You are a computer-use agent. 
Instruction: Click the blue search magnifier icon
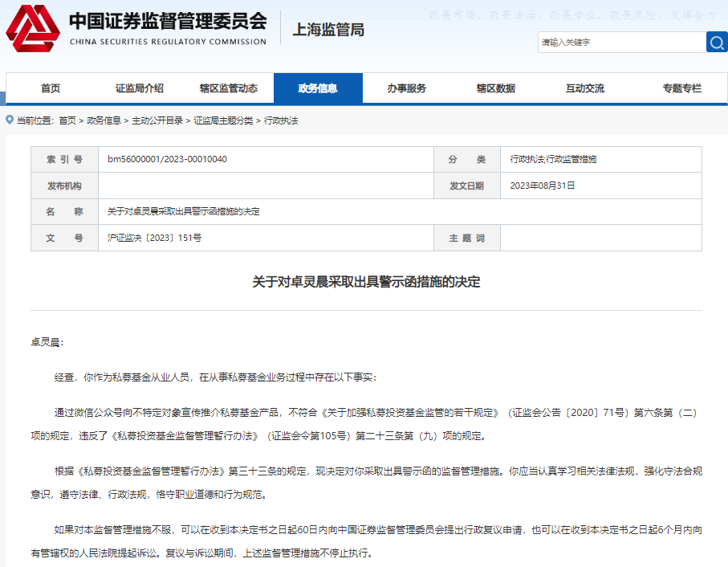point(717,43)
